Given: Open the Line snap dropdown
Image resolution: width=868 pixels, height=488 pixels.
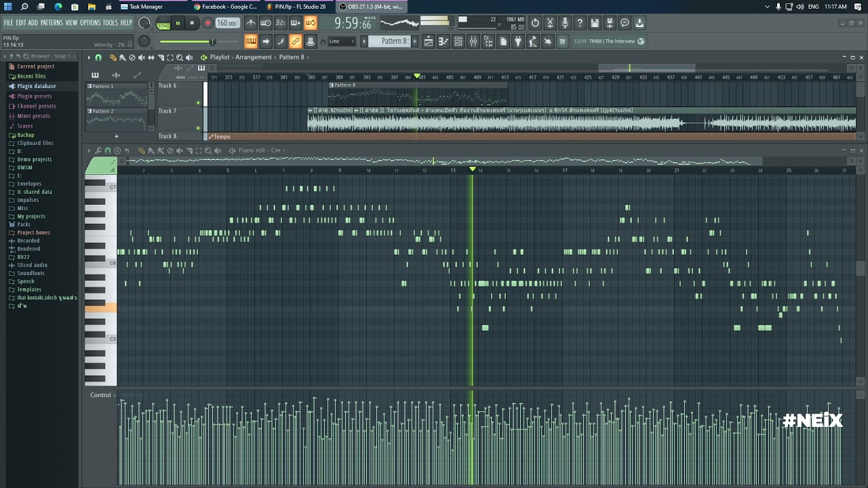Looking at the screenshot, I should (342, 41).
